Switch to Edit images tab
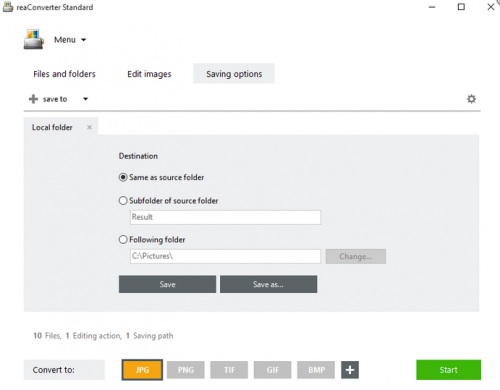The image size is (500, 390). pos(149,74)
